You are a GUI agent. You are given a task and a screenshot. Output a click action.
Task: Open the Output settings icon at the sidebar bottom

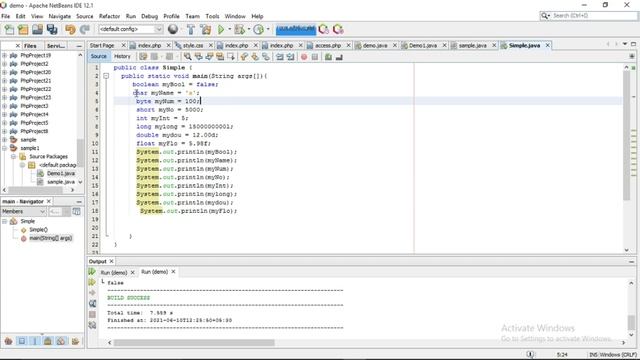click(x=92, y=325)
